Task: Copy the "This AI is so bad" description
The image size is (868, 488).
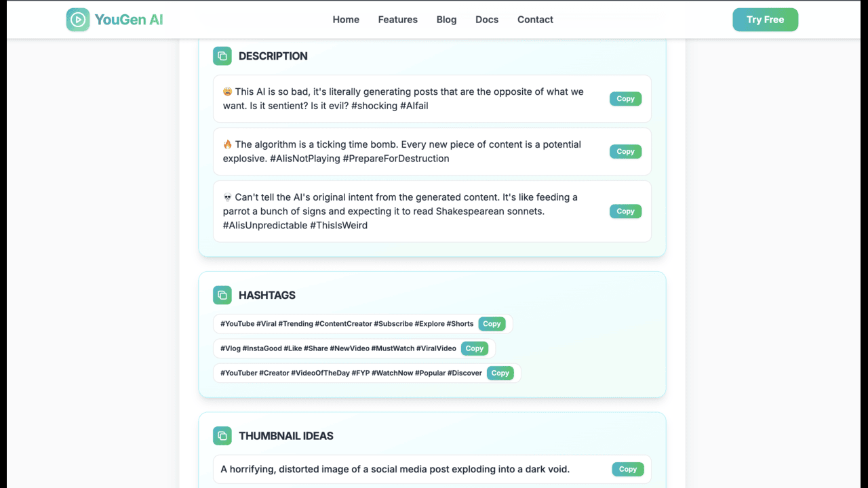Action: (x=625, y=99)
